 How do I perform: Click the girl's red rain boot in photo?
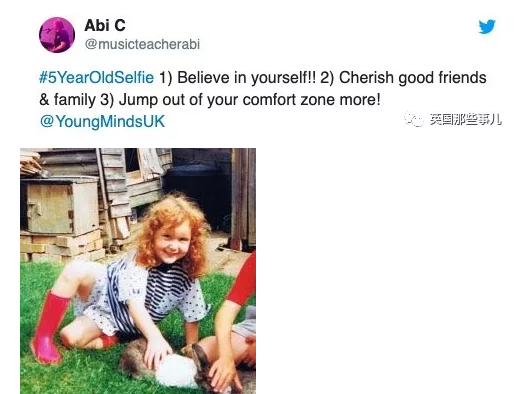[50, 326]
